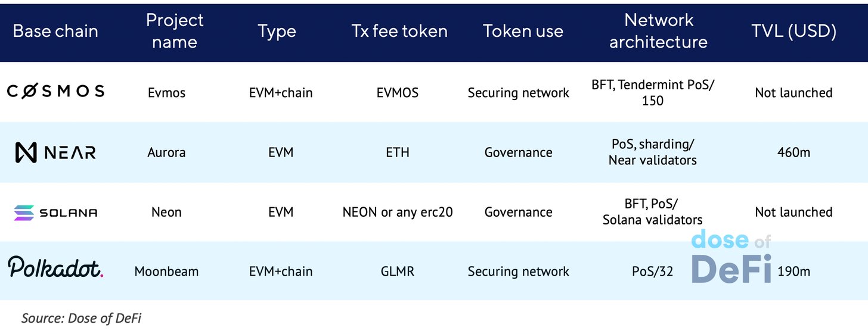The width and height of the screenshot is (868, 334).
Task: Click the dose of DeFi watermark
Action: coord(731,256)
